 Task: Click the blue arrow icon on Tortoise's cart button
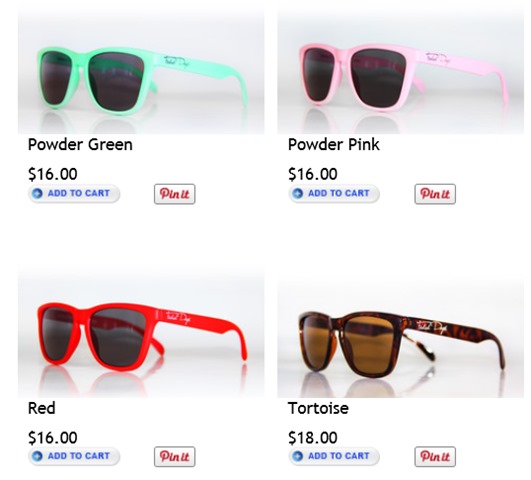click(x=297, y=456)
